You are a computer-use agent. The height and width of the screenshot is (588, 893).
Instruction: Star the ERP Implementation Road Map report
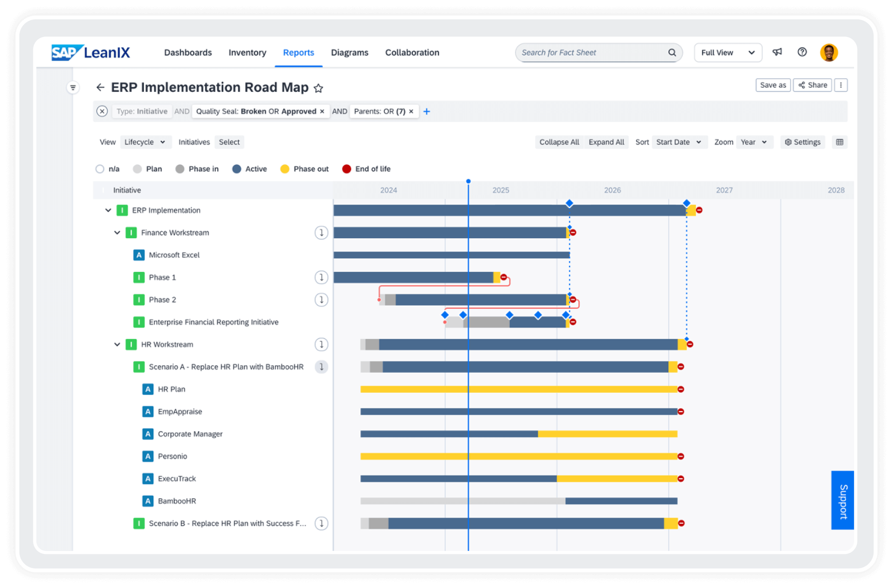318,89
